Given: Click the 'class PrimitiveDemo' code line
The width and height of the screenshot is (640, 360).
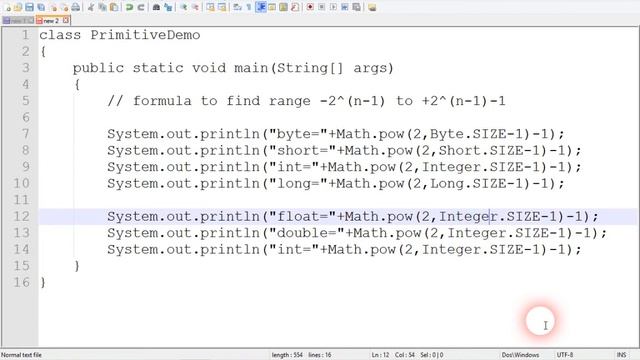Looking at the screenshot, I should pos(120,35).
